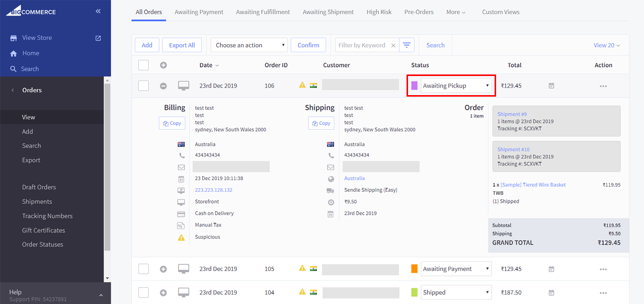Image resolution: width=644 pixels, height=304 pixels.
Task: Click the filter options icon beside keyword field
Action: point(407,45)
